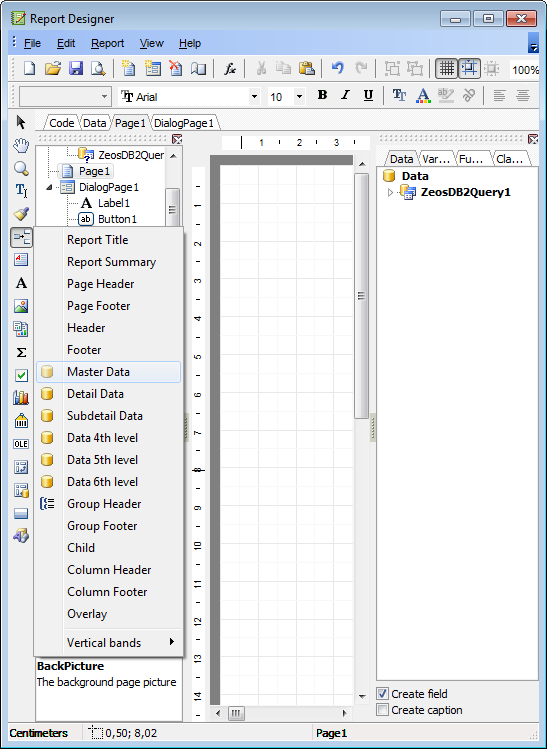The height and width of the screenshot is (749, 547).
Task: Close the report tree panel with its X
Action: (x=177, y=139)
